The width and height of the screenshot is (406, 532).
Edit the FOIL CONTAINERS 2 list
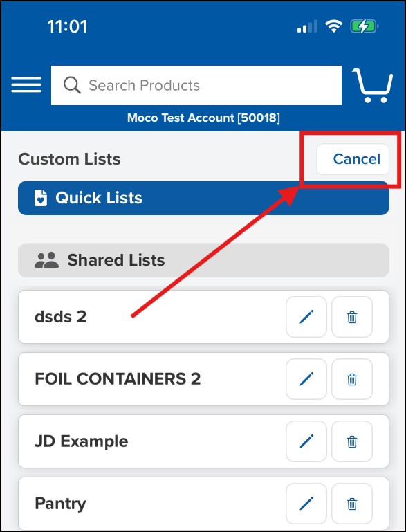coord(306,379)
